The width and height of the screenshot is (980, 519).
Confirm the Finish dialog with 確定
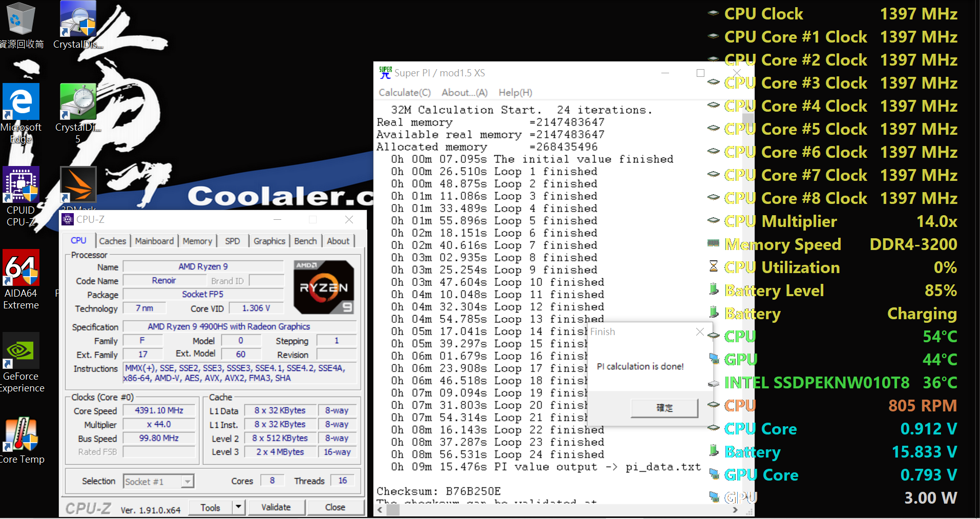click(x=664, y=408)
